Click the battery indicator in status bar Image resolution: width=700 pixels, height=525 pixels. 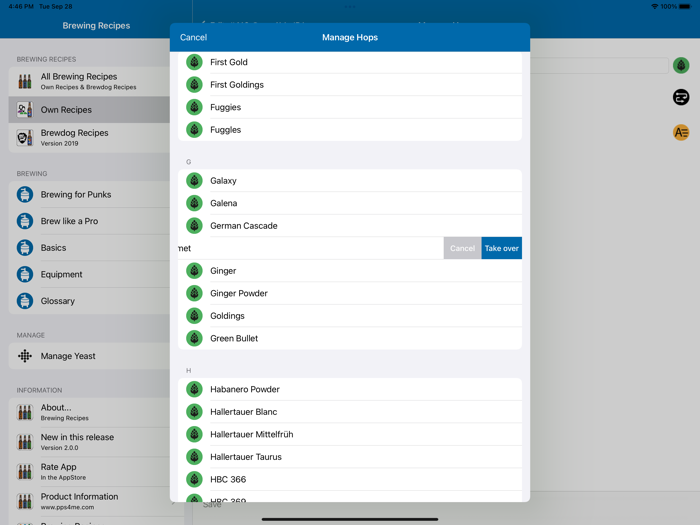[685, 7]
